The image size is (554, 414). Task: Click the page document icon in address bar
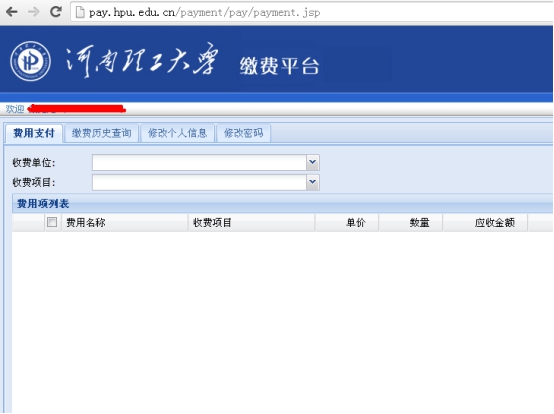[80, 12]
